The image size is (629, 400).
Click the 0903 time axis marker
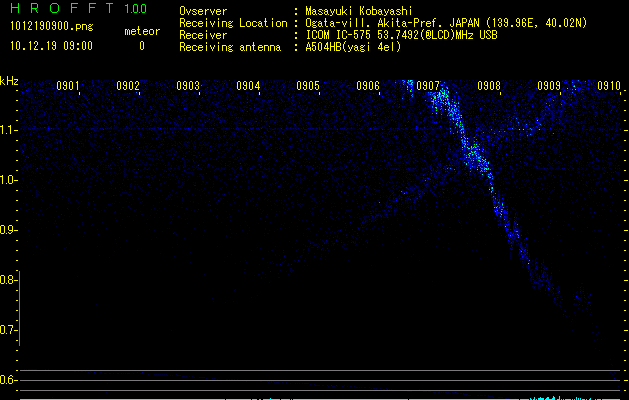pyautogui.click(x=188, y=86)
